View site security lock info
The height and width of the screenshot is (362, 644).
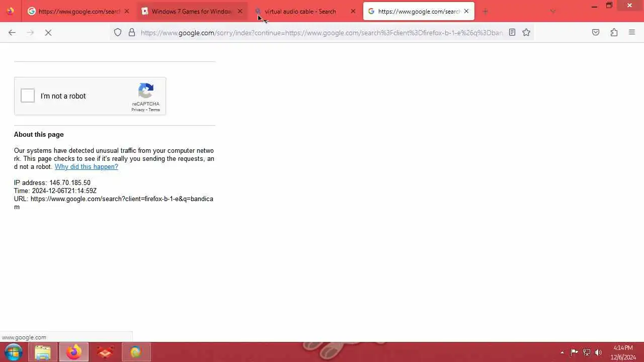(132, 32)
